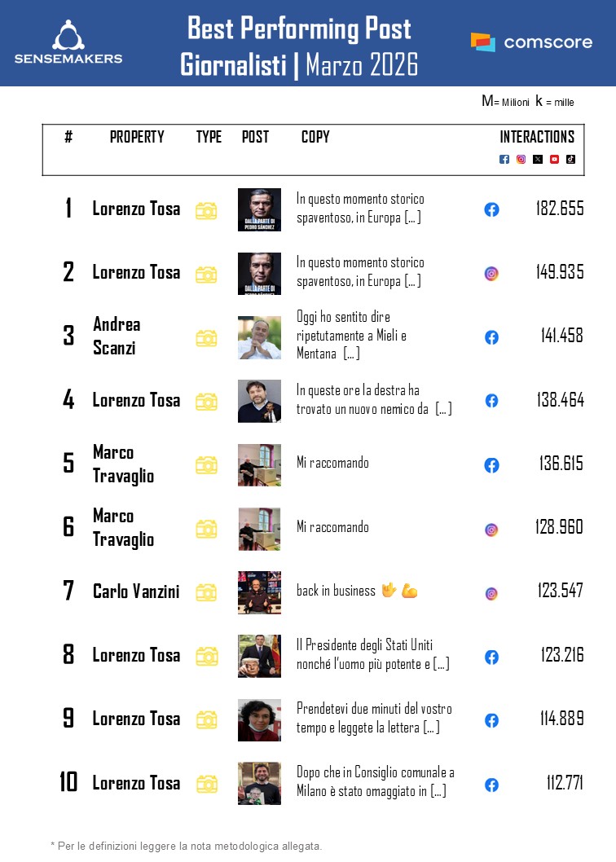Click the Andrea Scanzi property name

(117, 336)
